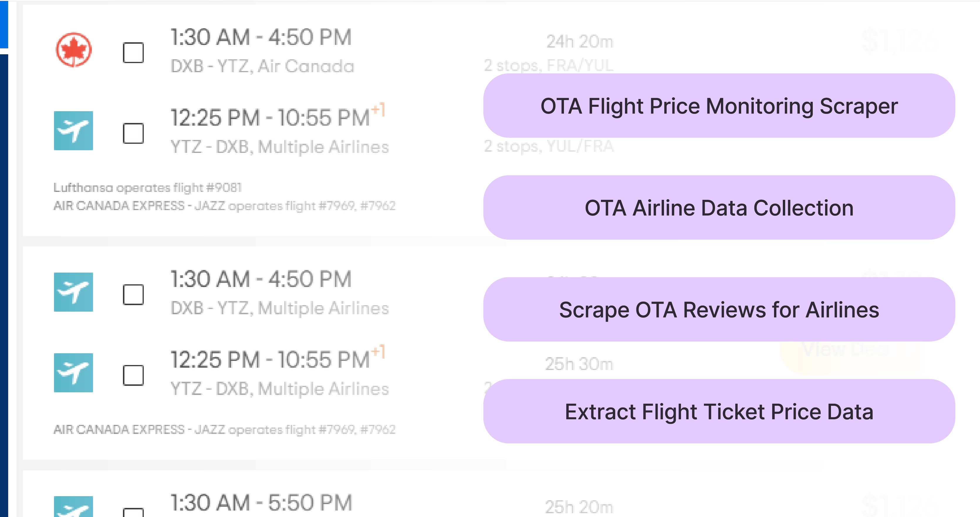The width and height of the screenshot is (980, 517).
Task: Click plane icon beside the 1:30 AM - 5:50 PM flight
Action: pos(73,507)
